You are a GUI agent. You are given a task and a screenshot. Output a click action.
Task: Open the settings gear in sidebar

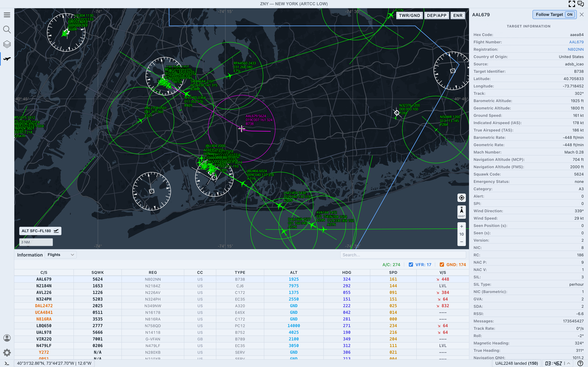[7, 352]
